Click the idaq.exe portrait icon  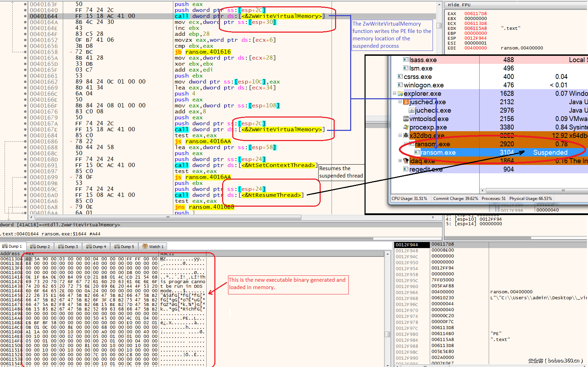point(406,161)
